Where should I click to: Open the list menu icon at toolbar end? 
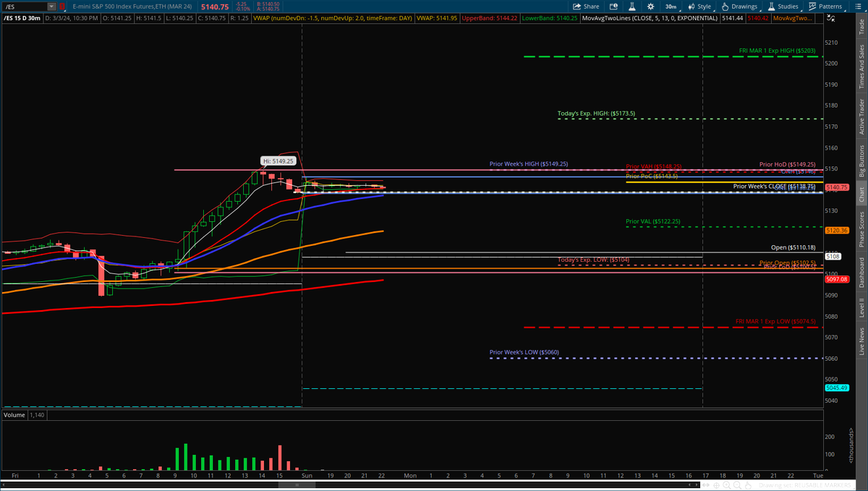pyautogui.click(x=858, y=7)
